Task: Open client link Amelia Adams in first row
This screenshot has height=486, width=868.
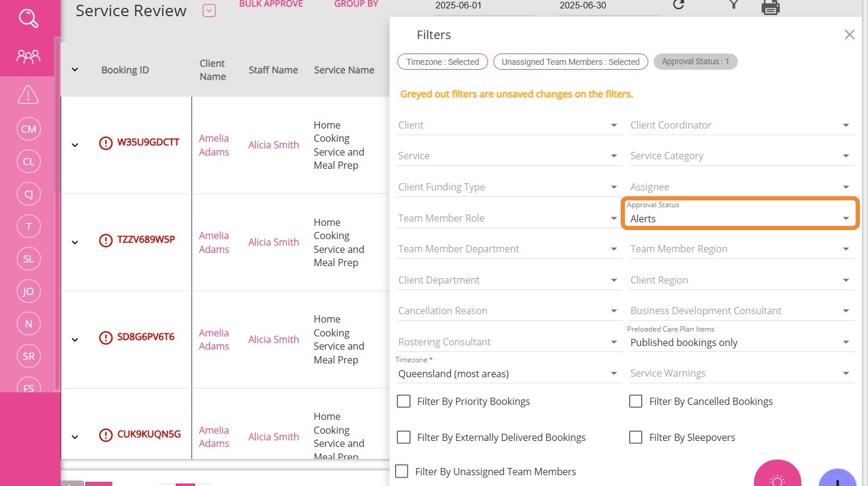Action: [214, 145]
